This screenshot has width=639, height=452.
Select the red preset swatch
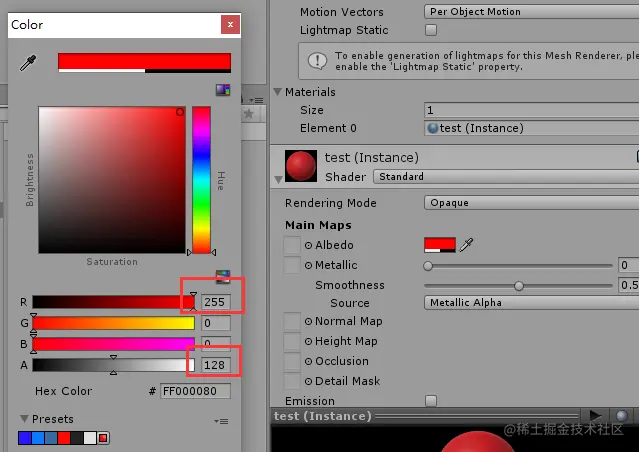(x=64, y=438)
